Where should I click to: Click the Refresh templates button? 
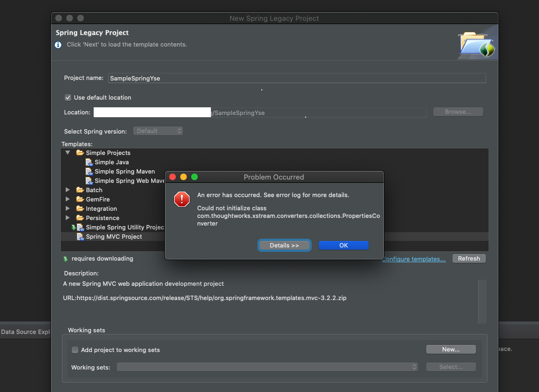point(469,258)
